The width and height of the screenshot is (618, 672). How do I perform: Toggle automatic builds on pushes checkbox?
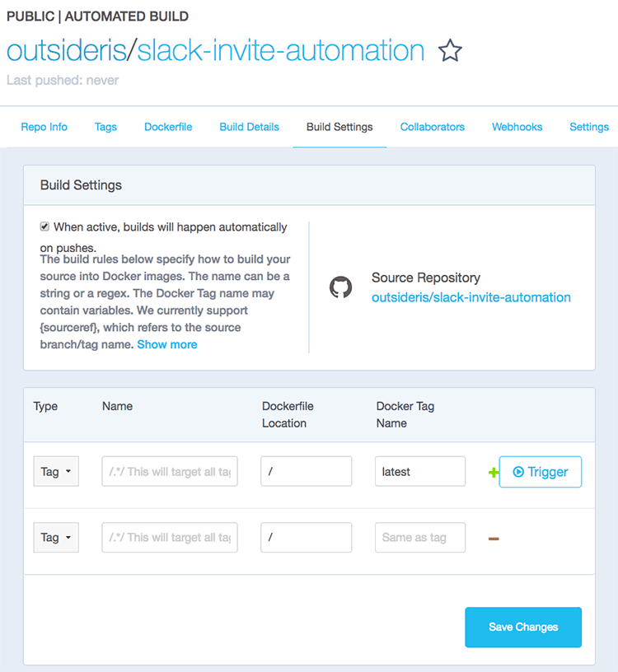44,226
